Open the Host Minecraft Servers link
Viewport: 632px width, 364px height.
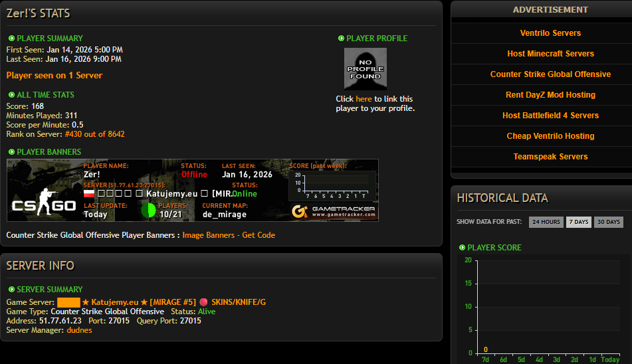coord(550,54)
